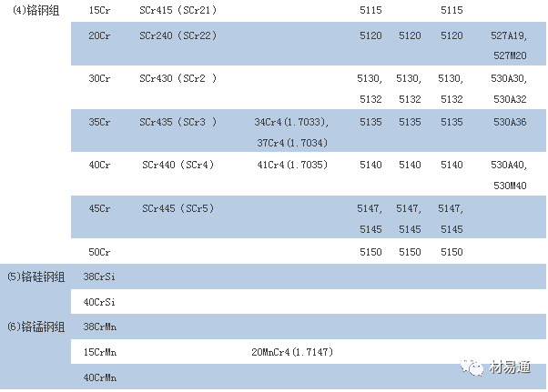Select the (6)铬锰钢组 group heading
This screenshot has height=392, width=548.
click(x=37, y=326)
